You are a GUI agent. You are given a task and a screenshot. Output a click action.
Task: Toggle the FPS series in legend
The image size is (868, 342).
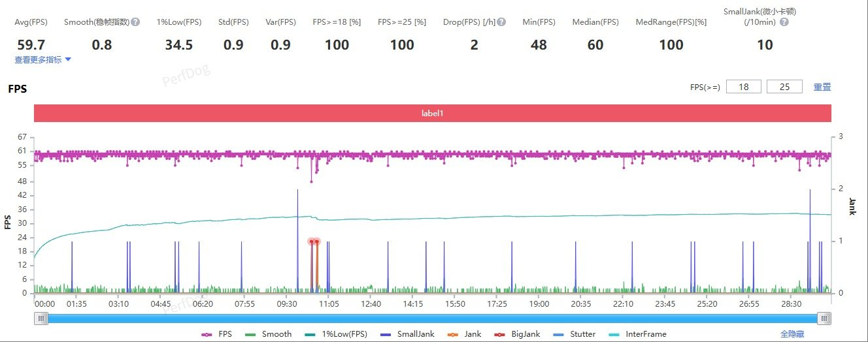tap(216, 334)
